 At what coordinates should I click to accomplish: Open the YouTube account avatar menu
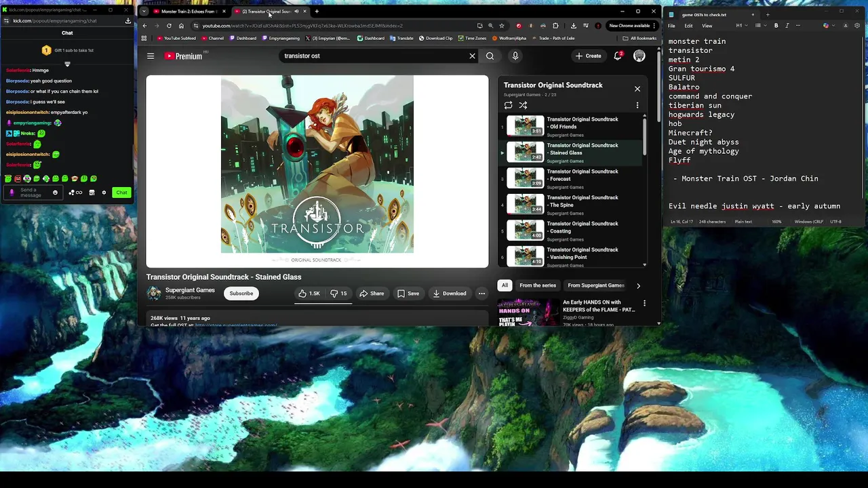[639, 56]
